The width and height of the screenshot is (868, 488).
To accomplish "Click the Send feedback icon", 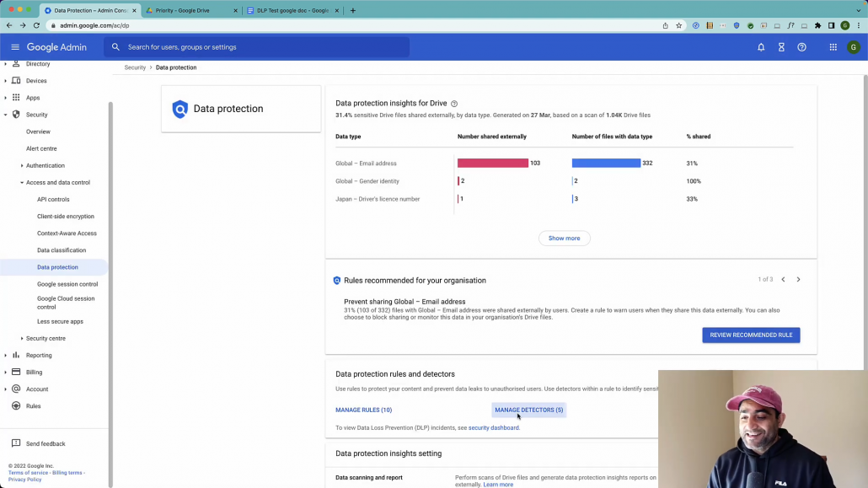I will tap(16, 443).
